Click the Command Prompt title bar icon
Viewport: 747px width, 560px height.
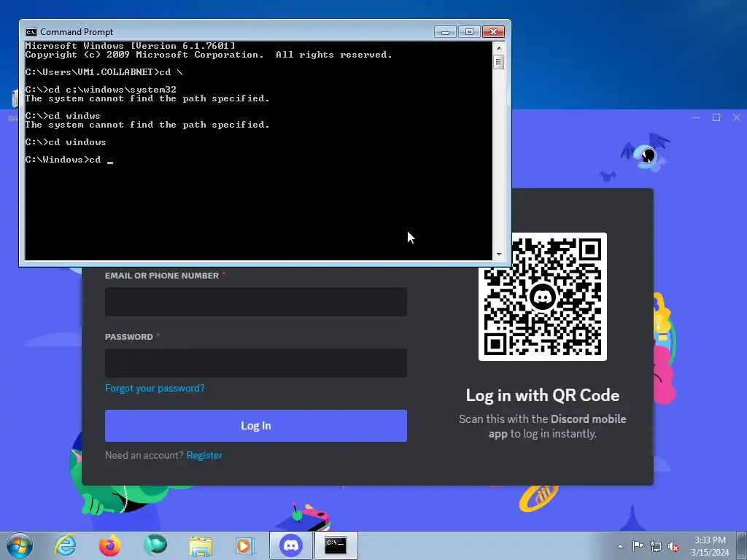tap(31, 32)
